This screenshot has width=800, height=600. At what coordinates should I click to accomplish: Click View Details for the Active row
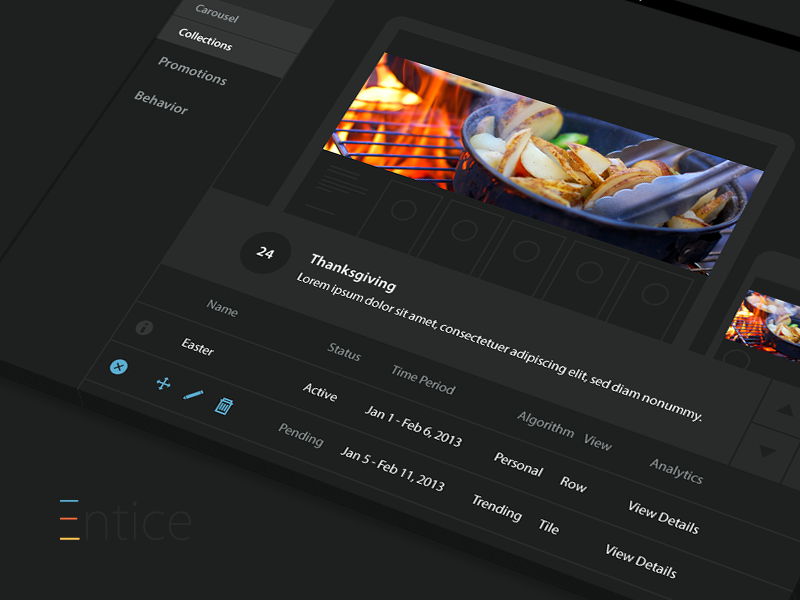(663, 517)
